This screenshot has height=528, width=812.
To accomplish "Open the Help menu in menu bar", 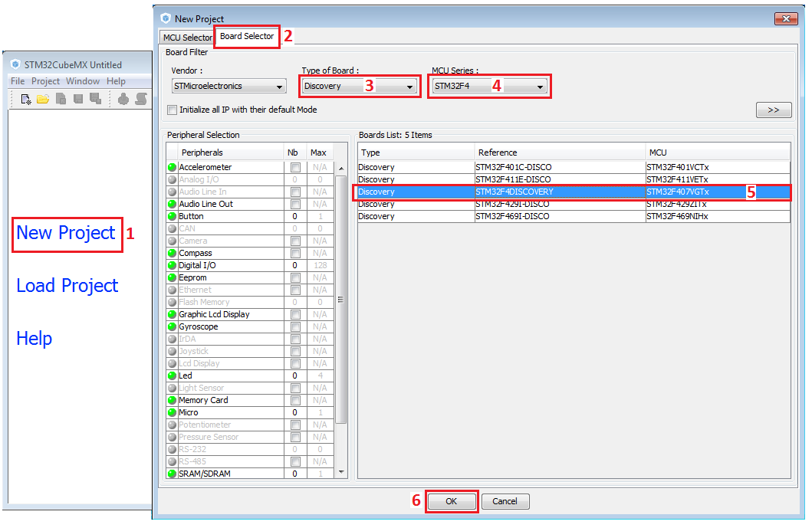I will [116, 81].
